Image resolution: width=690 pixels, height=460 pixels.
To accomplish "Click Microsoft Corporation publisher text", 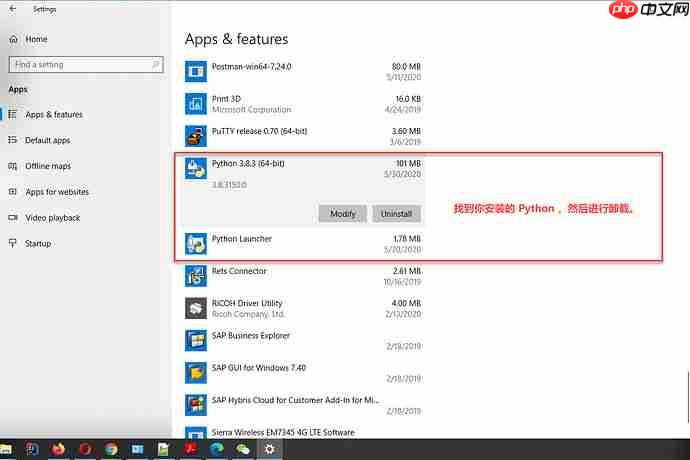I will (x=251, y=109).
